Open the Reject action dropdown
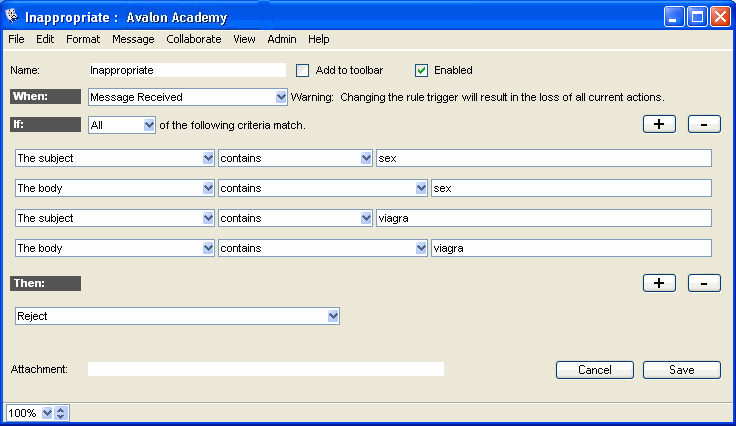The width and height of the screenshot is (736, 426). coord(333,316)
